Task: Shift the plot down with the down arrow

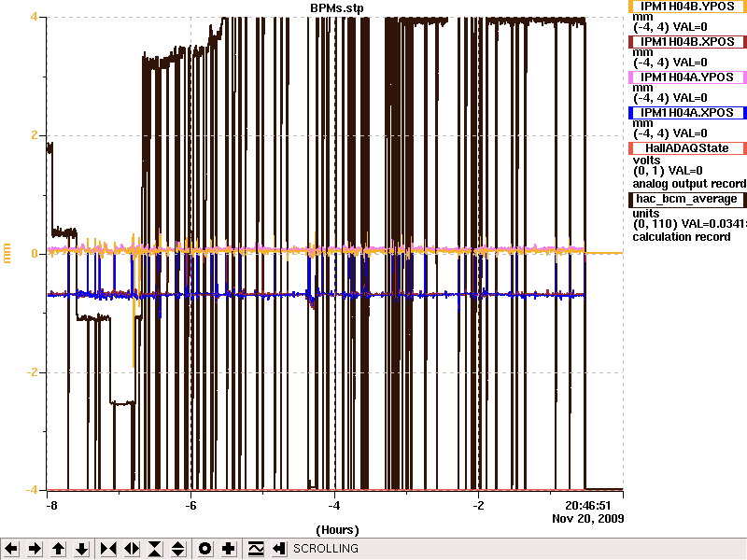Action: [x=82, y=549]
